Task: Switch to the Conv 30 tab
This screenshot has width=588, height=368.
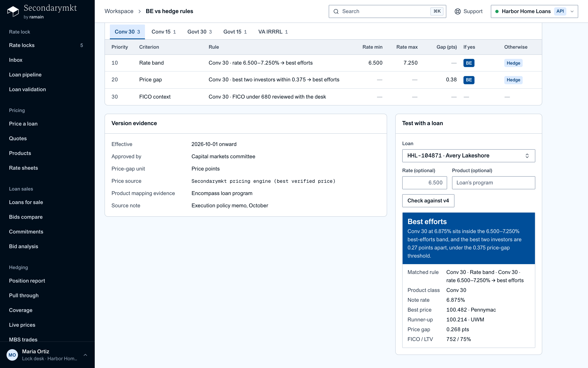Action: coord(127,32)
